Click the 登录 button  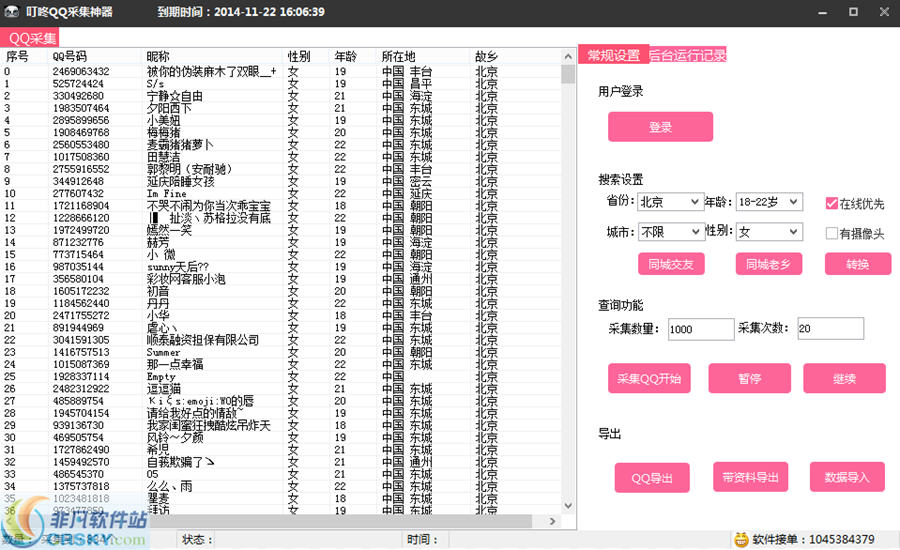(x=661, y=127)
